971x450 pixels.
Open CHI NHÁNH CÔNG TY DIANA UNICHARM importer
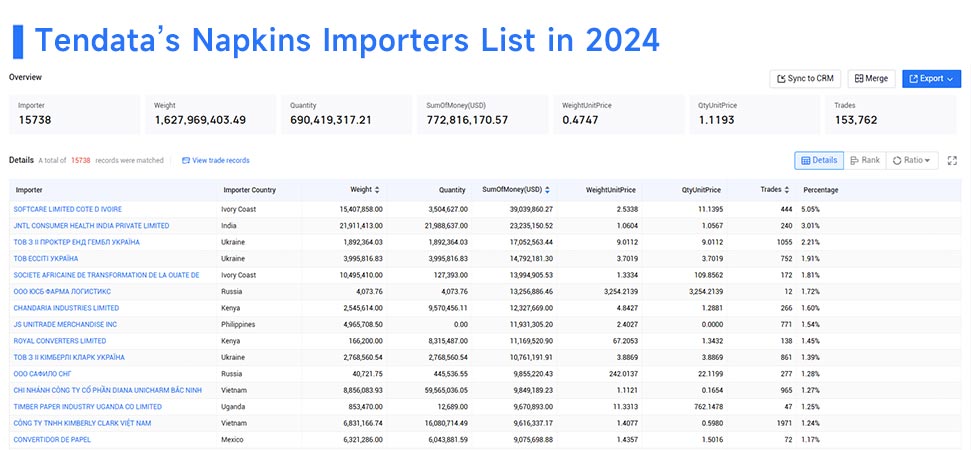[x=108, y=390]
